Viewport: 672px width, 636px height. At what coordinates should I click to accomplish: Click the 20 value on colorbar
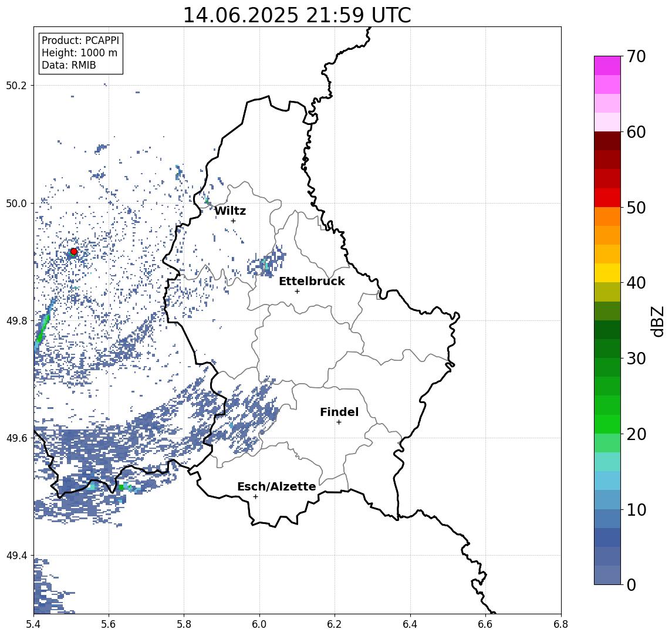coord(636,434)
